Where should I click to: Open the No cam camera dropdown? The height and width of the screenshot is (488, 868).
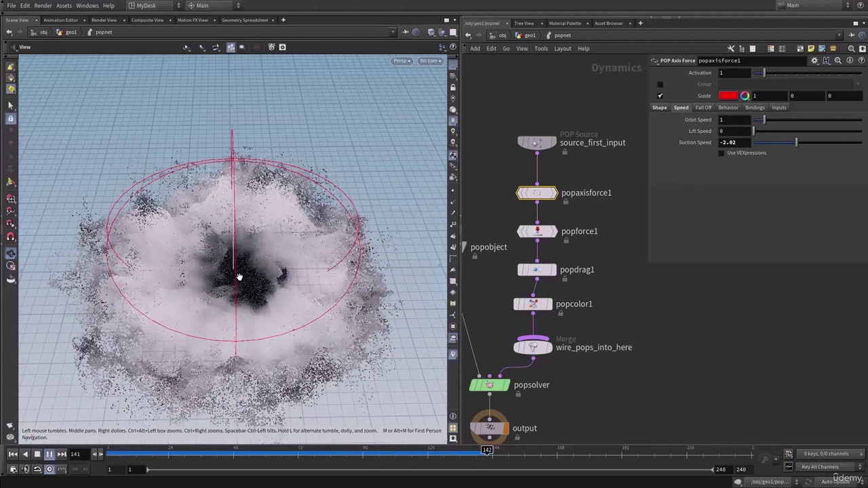click(430, 61)
